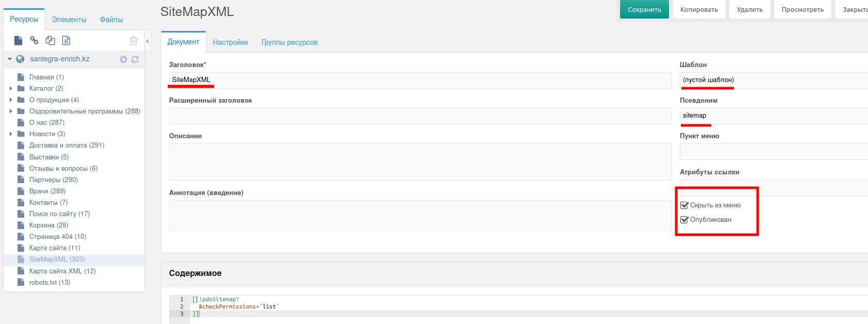Switch to the Элементы tab
868x324 pixels.
pos(69,20)
